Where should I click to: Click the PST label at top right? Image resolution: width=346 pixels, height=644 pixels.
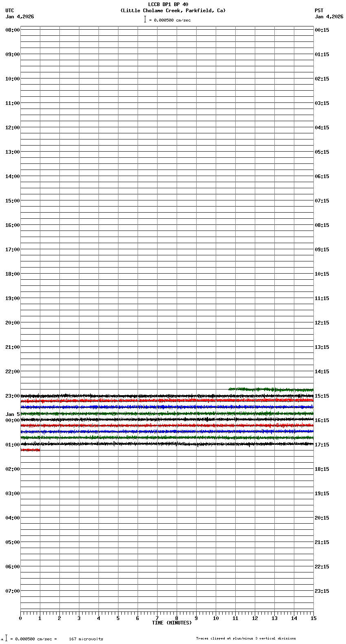pos(319,11)
